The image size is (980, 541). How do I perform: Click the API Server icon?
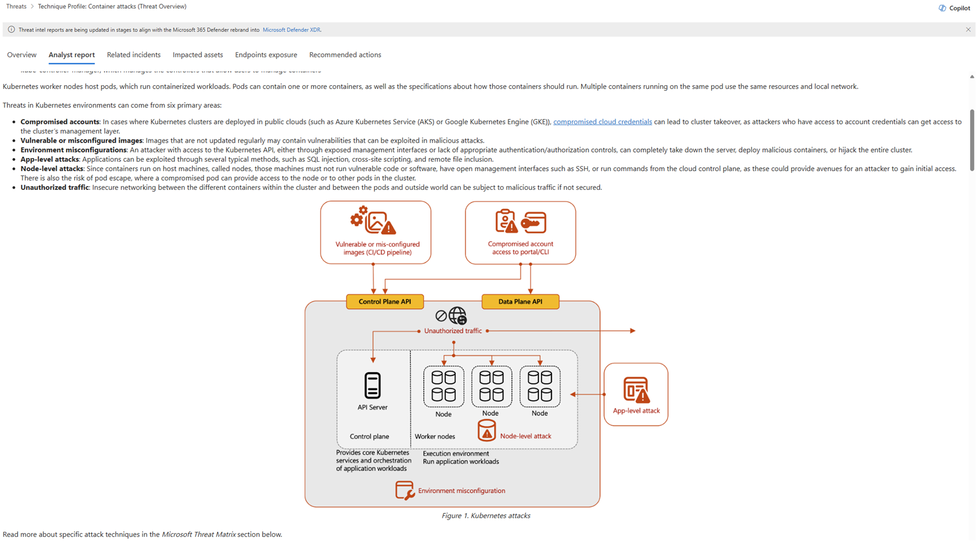[372, 385]
